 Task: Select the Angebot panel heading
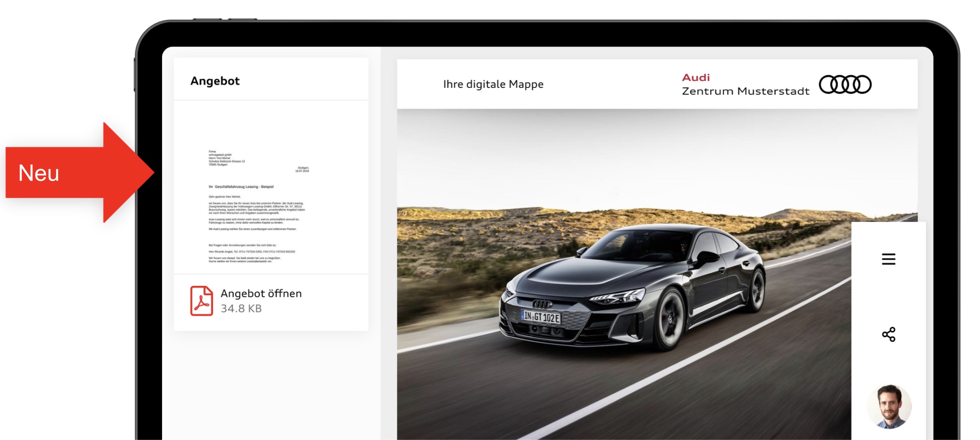point(215,81)
